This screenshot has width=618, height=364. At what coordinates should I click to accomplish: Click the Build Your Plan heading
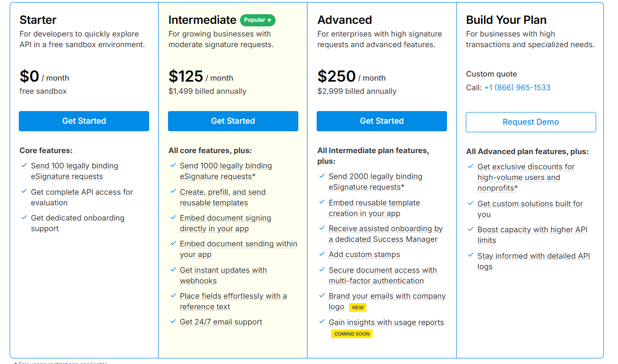pos(506,20)
